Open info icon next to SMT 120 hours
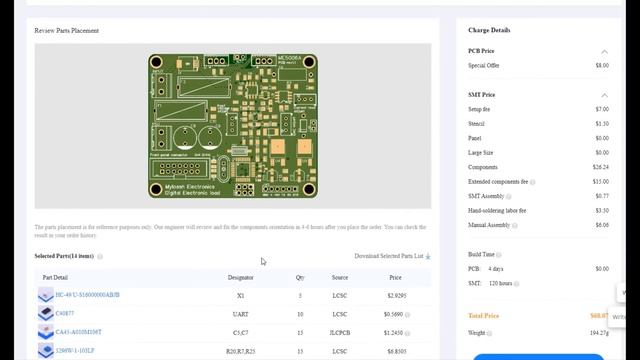 tap(517, 284)
